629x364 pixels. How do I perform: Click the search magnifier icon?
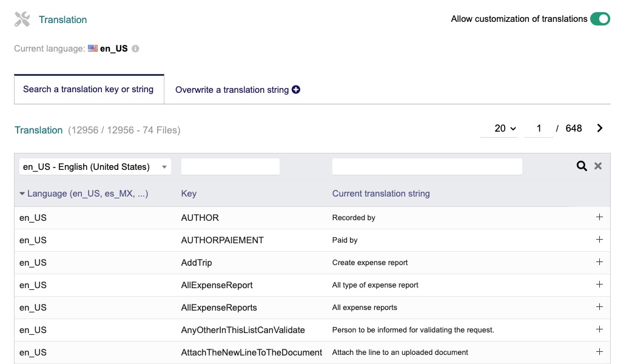pos(581,166)
